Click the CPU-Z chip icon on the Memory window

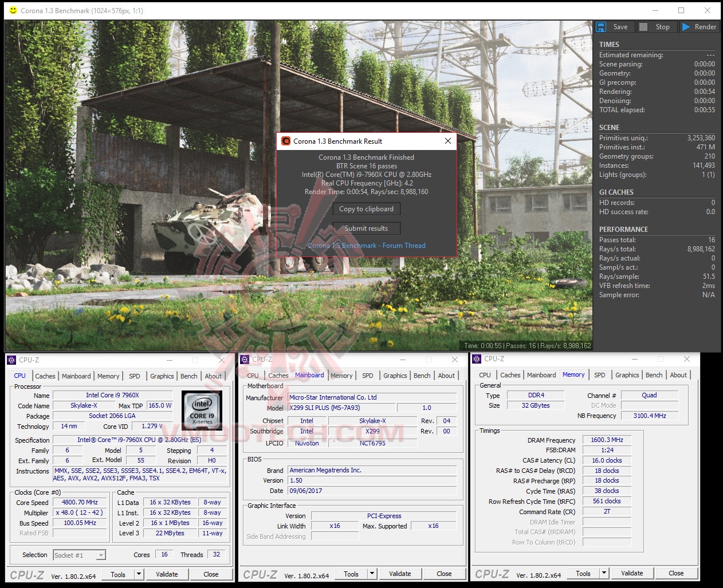pyautogui.click(x=476, y=359)
